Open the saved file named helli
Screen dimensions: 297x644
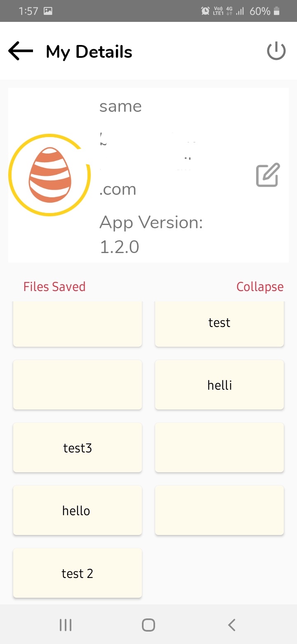pos(219,385)
